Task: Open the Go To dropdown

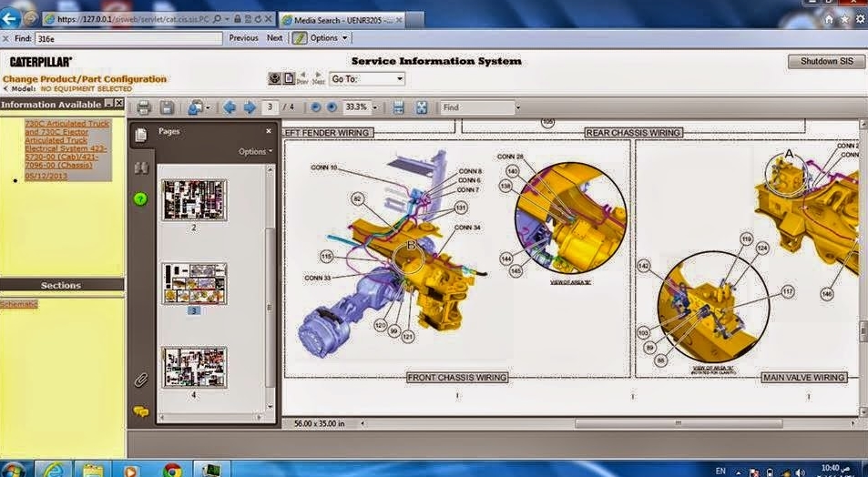Action: point(367,79)
